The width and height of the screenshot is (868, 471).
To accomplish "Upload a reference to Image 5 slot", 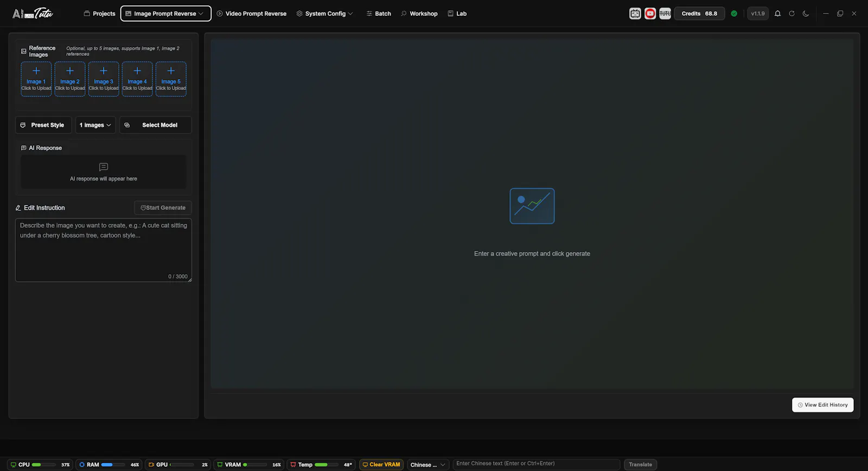I will click(x=171, y=79).
